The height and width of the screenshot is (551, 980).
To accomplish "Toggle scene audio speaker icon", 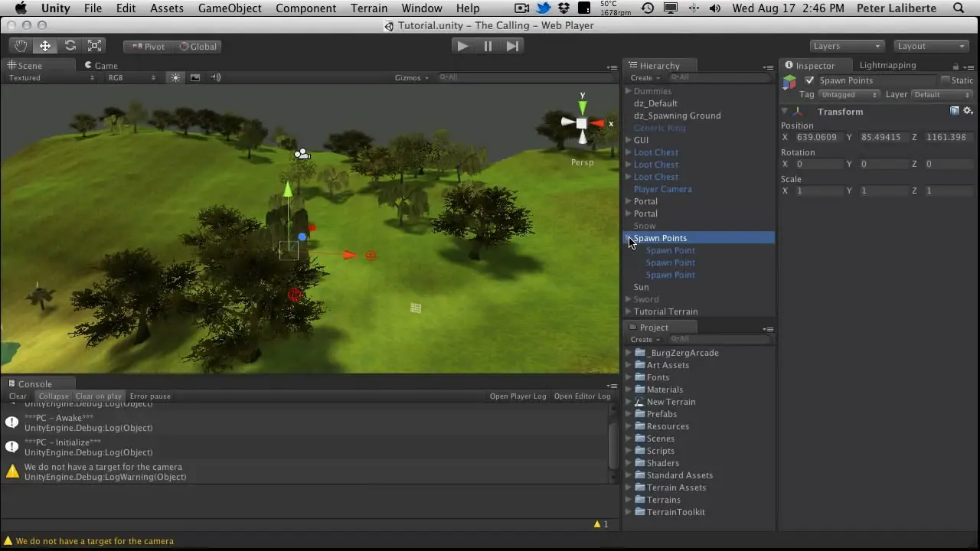I will coord(215,77).
